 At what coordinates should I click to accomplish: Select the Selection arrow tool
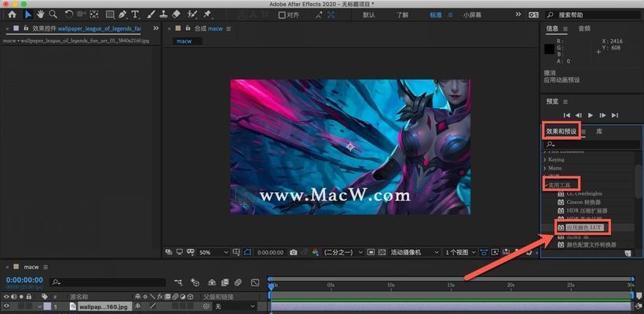coord(28,14)
